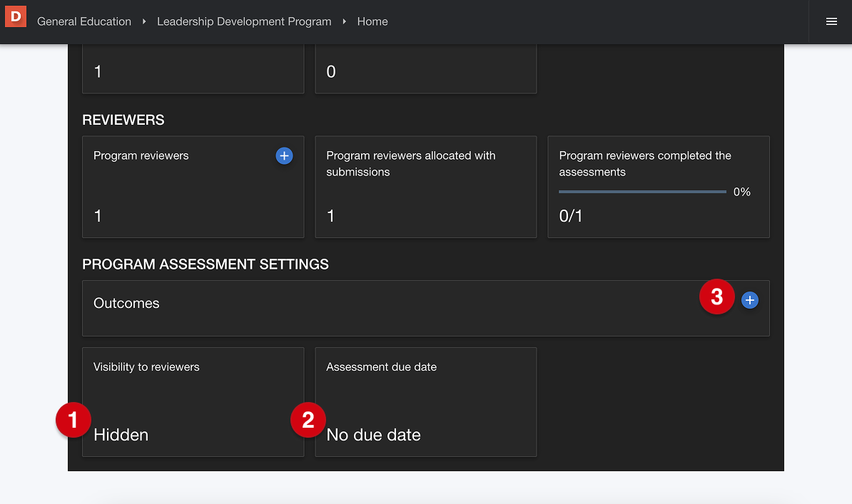This screenshot has width=852, height=504.
Task: Open Program reviewers allocated with submissions card
Action: [x=426, y=187]
